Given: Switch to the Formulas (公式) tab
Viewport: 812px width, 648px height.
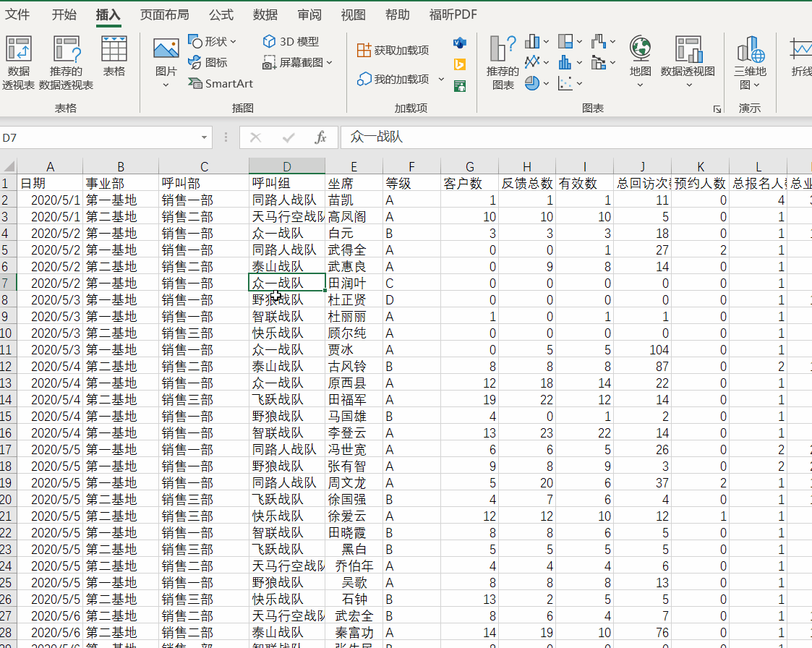Looking at the screenshot, I should [221, 14].
